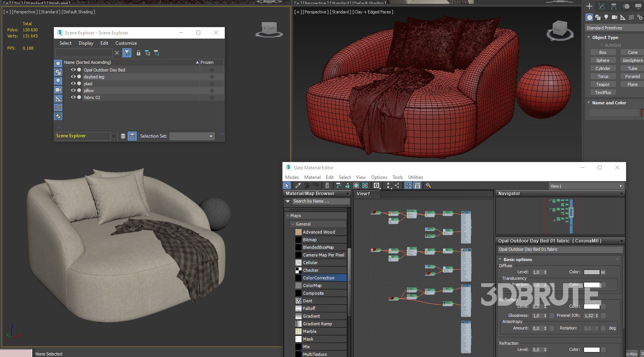Select ColorCorrection map in browser list
The width and height of the screenshot is (644, 357).
tap(318, 278)
